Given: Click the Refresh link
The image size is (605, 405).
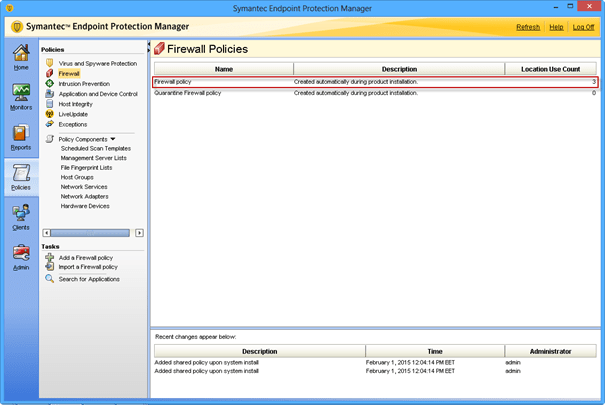Looking at the screenshot, I should click(527, 27).
